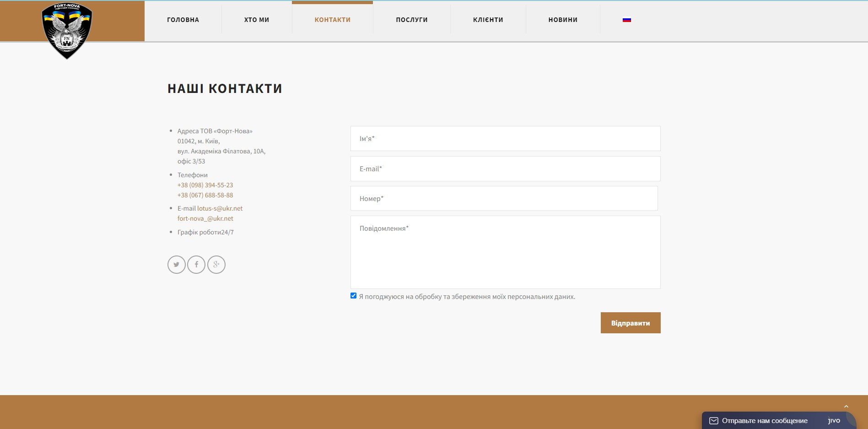
Task: Open the Facebook social icon
Action: [x=196, y=265]
